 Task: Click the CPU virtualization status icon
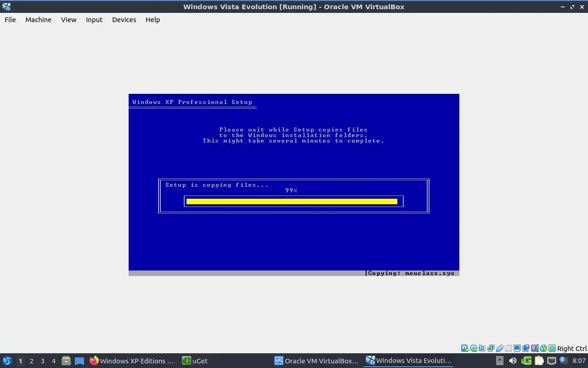coord(534,348)
